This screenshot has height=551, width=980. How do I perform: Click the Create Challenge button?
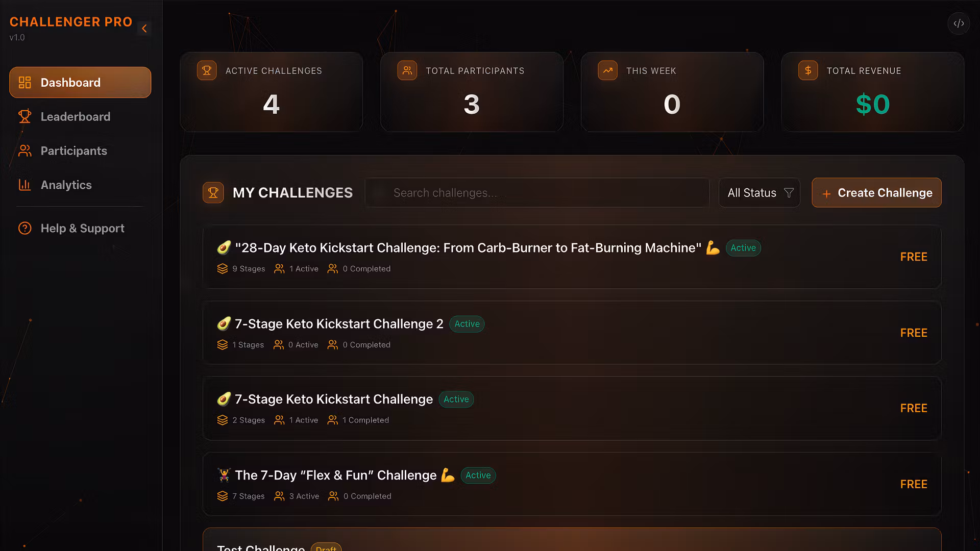[876, 193]
